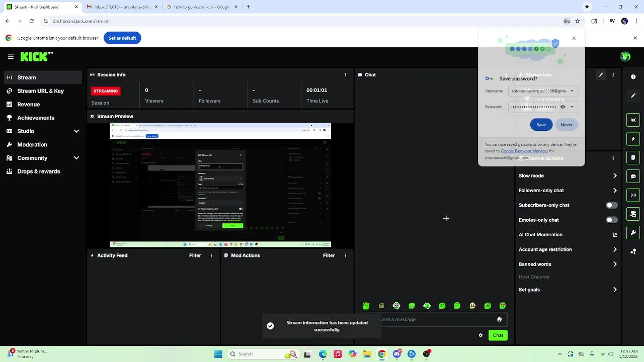Open the Google Password Manager link
The height and width of the screenshot is (362, 644).
(x=524, y=151)
